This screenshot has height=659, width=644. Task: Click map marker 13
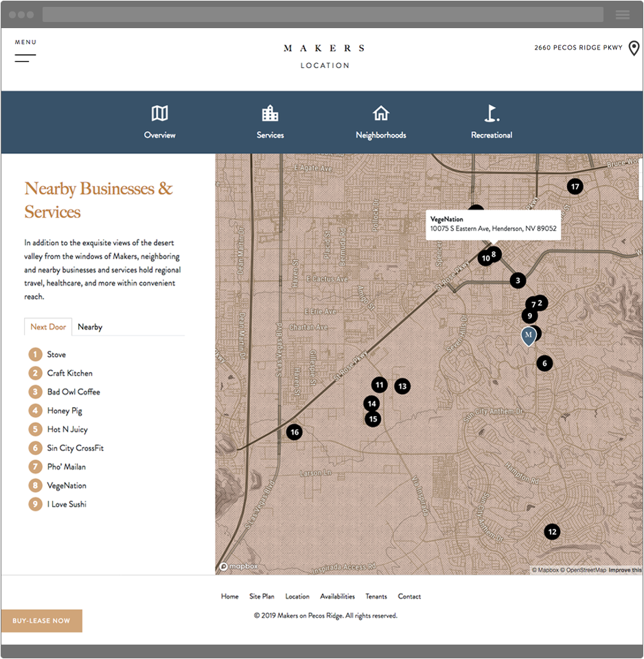(x=402, y=386)
